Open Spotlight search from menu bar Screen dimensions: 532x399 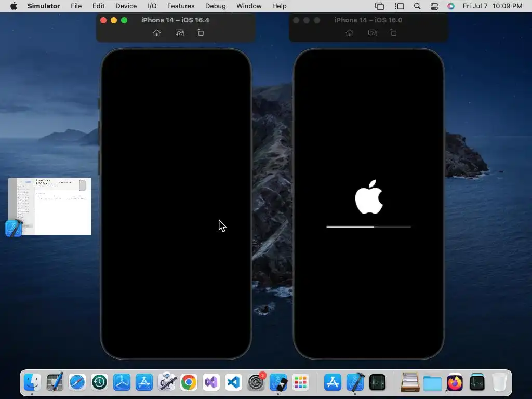[x=417, y=6]
